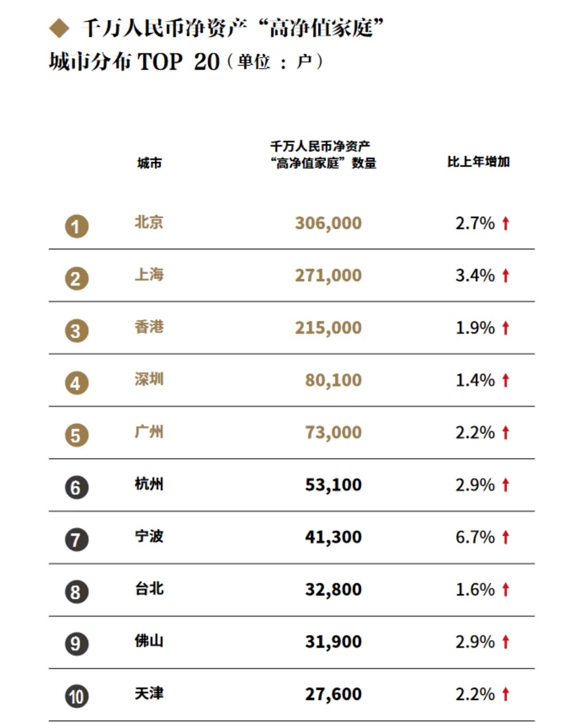Image resolution: width=568 pixels, height=728 pixels.
Task: Click the gold rank 1 badge
Action: (76, 226)
